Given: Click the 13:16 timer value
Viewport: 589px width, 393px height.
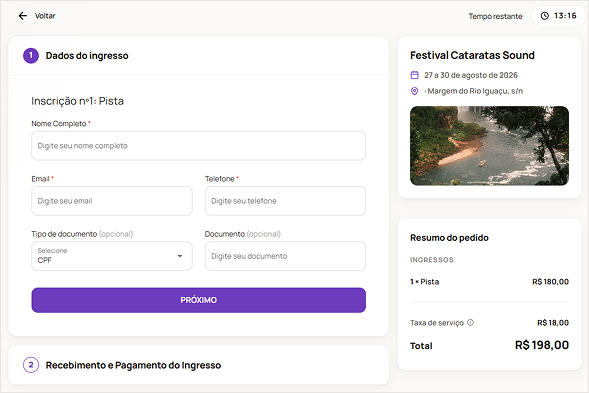Looking at the screenshot, I should (565, 16).
